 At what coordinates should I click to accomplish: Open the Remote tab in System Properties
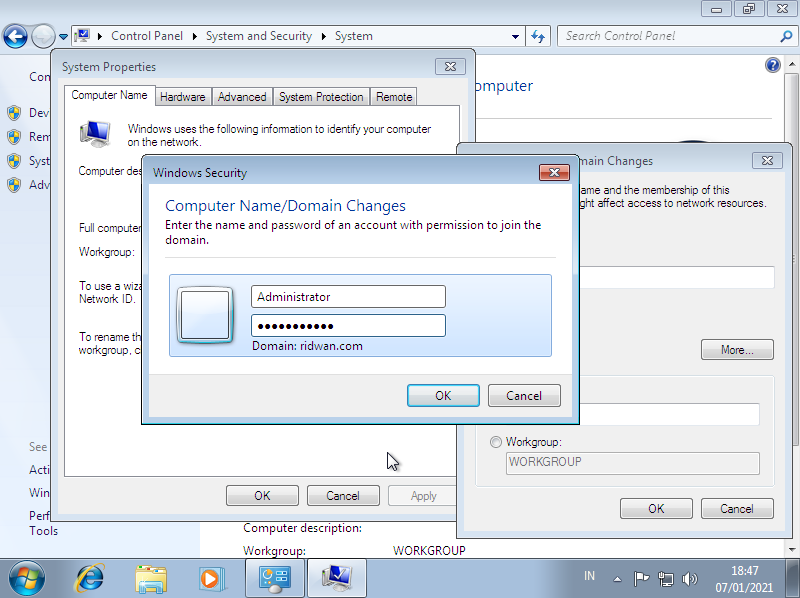pos(394,96)
